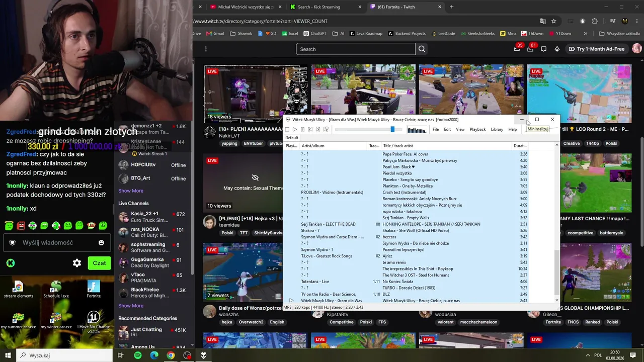Click the Twitch search magnifier button

422,49
